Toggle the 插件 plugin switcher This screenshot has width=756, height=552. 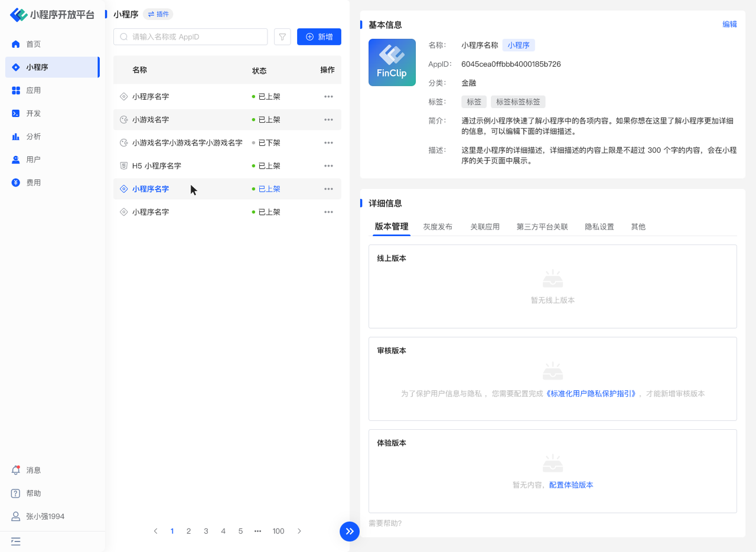point(158,14)
